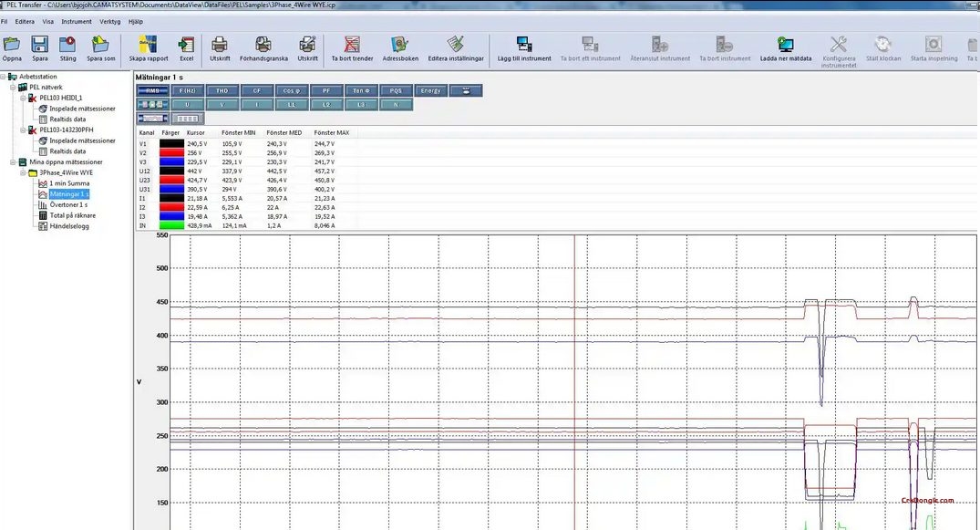980x530 pixels.
Task: Open the Visa menu
Action: coord(48,21)
